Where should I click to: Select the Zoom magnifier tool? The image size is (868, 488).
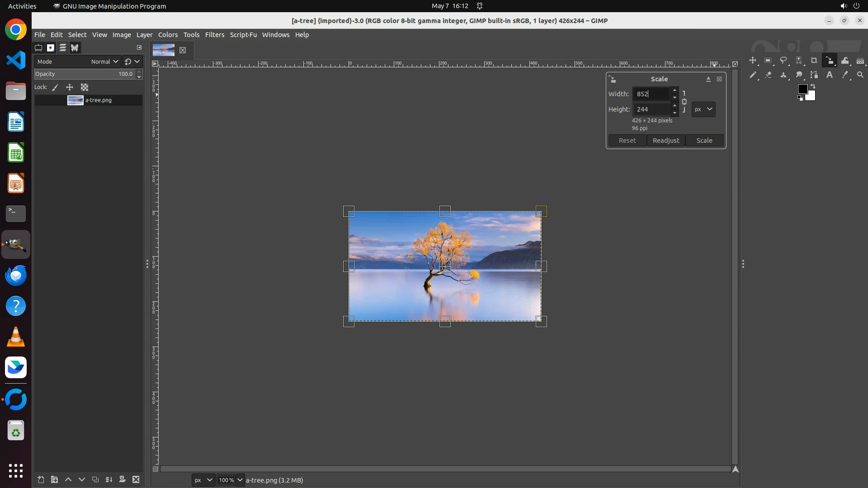[860, 75]
